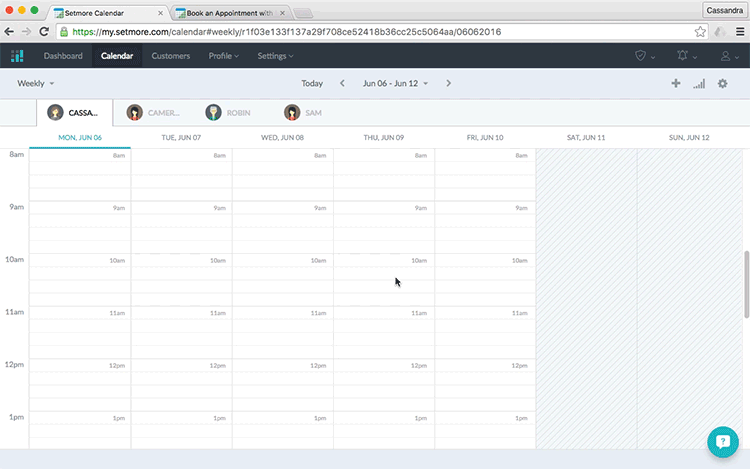Open the help chat bubble
The height and width of the screenshot is (469, 750).
coord(723,442)
